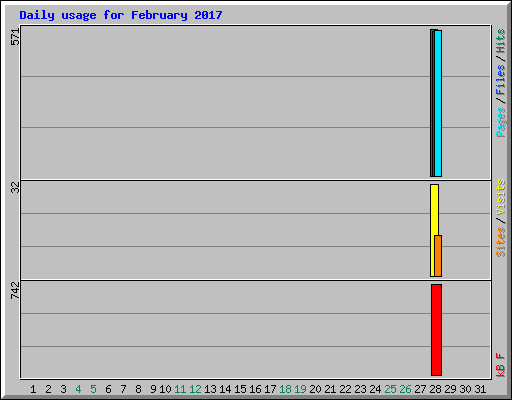This screenshot has height=400, width=512.
Task: Click green weekend day 5 label
Action: [93, 389]
